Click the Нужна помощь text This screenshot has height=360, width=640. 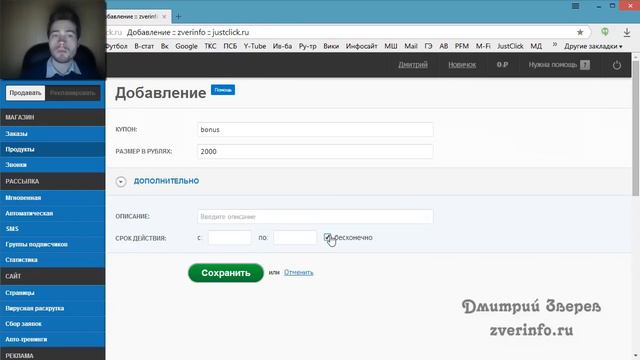click(553, 64)
